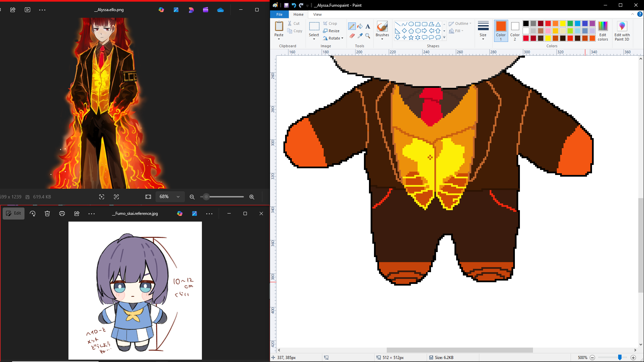Open the File menu
This screenshot has height=362, width=644.
click(279, 14)
